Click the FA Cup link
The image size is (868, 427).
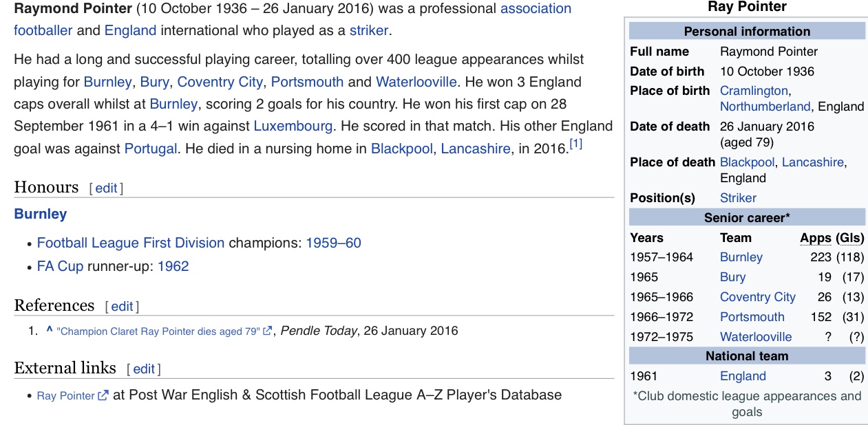click(x=60, y=266)
